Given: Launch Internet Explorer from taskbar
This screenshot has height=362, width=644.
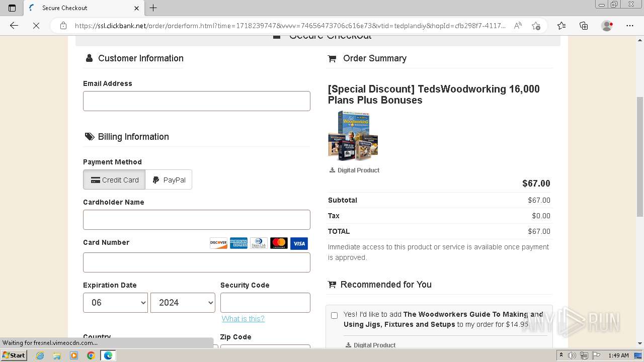Looking at the screenshot, I should pyautogui.click(x=40, y=355).
